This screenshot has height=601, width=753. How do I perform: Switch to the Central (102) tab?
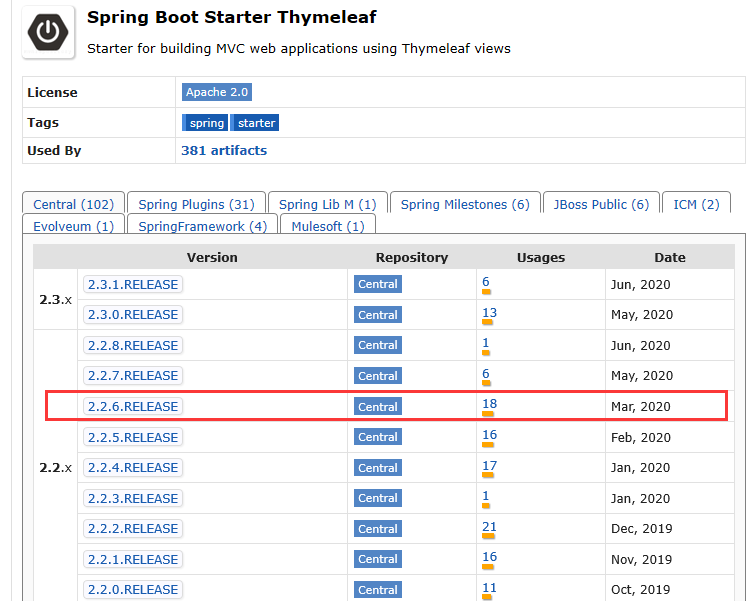tap(73, 204)
